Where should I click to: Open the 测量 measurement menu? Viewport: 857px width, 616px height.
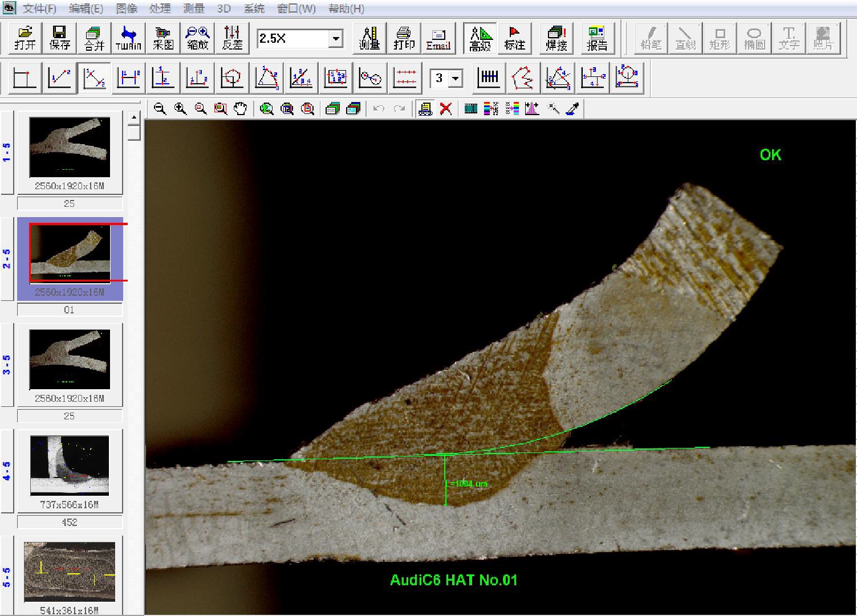pos(194,9)
